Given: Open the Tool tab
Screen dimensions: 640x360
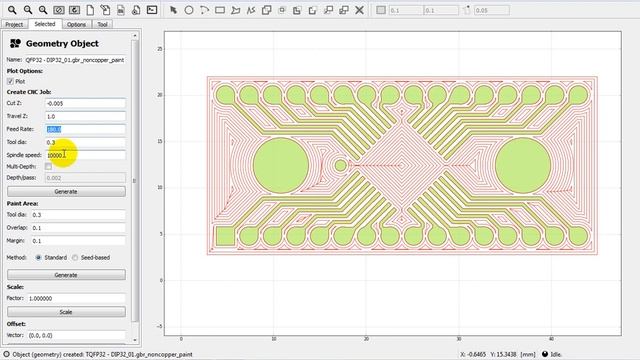Looking at the screenshot, I should click(102, 24).
